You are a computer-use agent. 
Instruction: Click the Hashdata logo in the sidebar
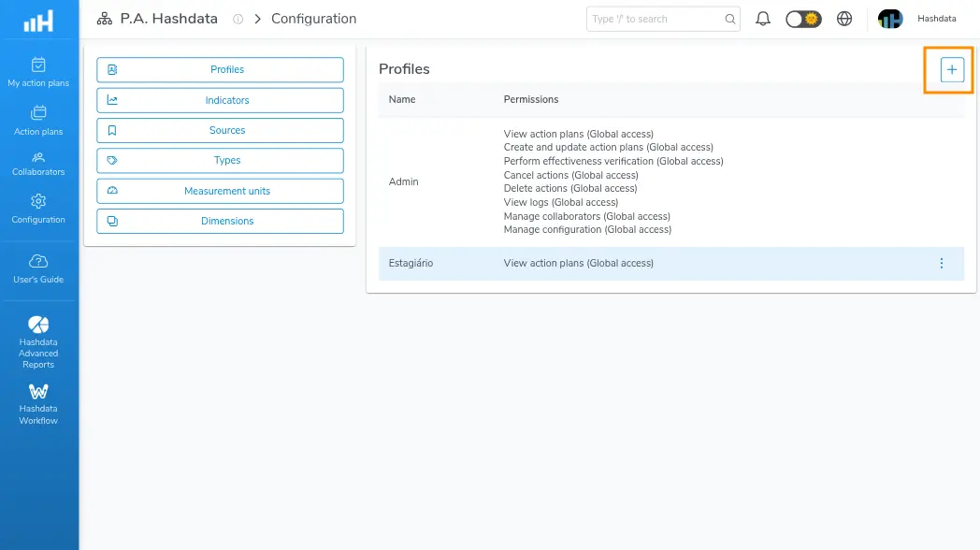click(38, 22)
